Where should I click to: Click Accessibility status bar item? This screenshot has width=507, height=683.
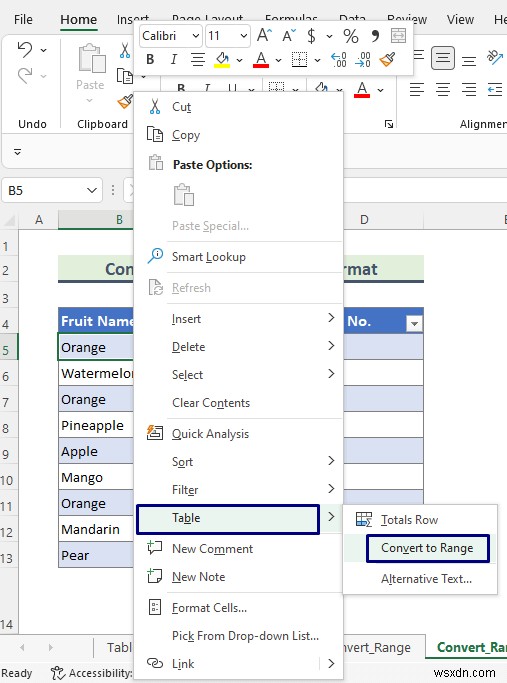point(91,673)
